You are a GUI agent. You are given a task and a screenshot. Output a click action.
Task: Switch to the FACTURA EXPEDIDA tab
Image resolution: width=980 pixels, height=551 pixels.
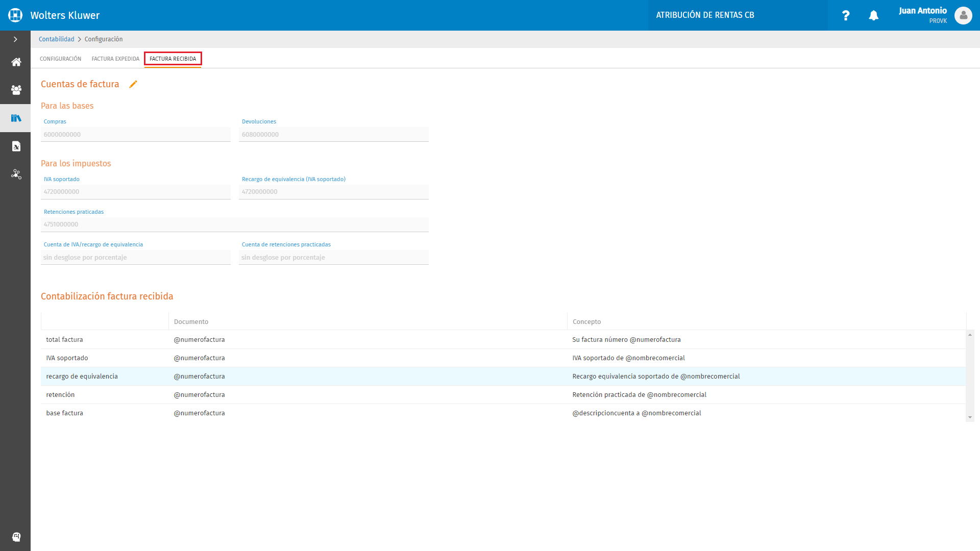115,59
